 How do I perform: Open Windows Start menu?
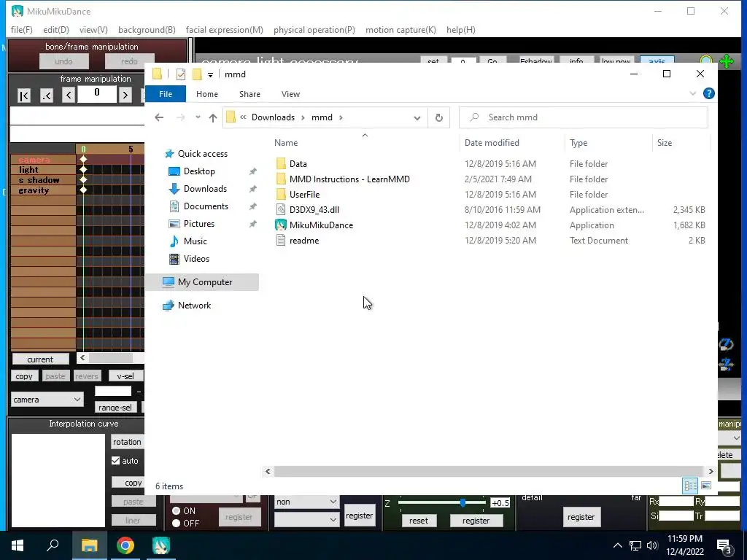[x=18, y=545]
